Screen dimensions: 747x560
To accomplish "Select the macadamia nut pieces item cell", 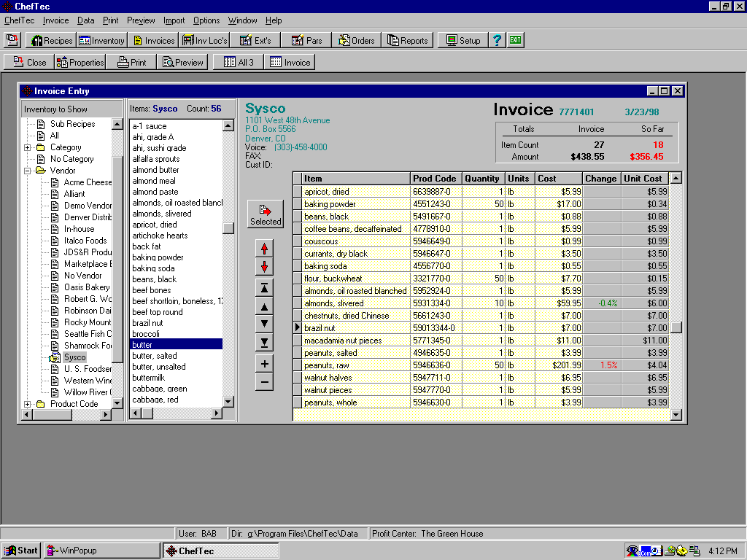I will pyautogui.click(x=356, y=341).
